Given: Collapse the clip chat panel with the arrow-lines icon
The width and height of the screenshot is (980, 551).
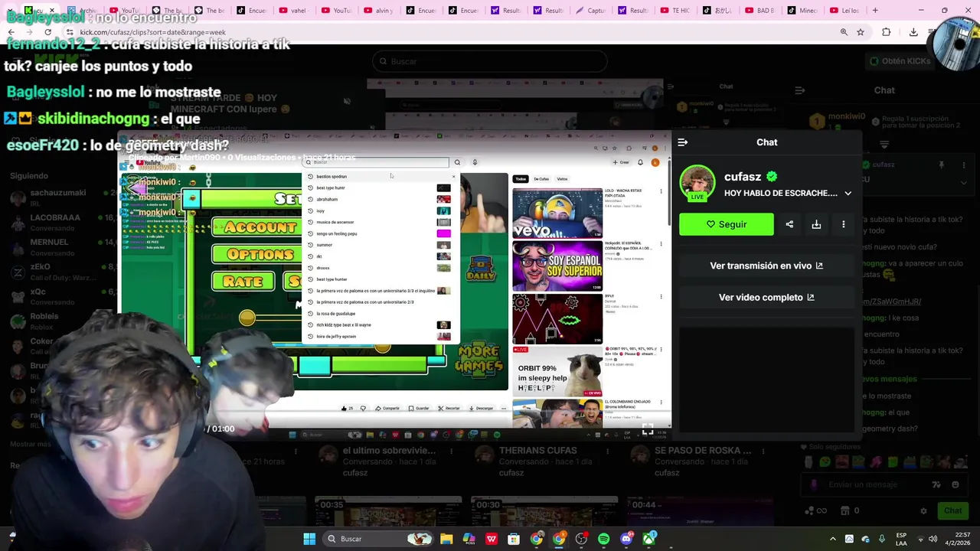Looking at the screenshot, I should [x=683, y=142].
